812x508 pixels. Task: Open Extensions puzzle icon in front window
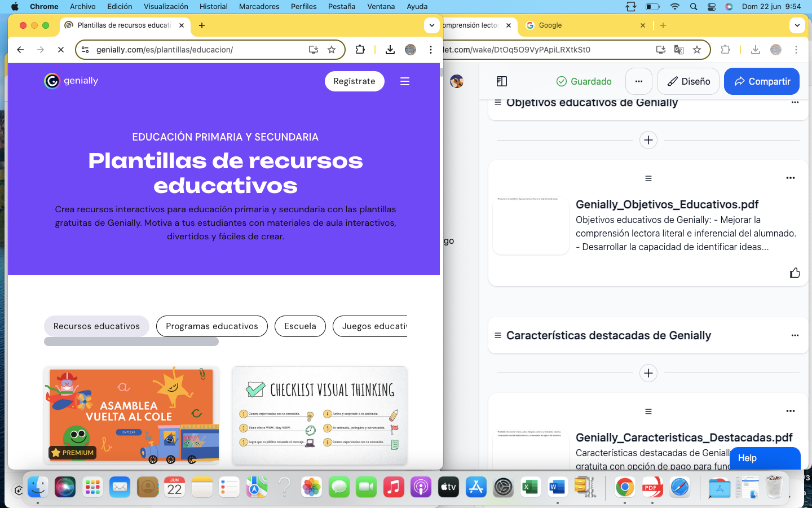tap(360, 50)
